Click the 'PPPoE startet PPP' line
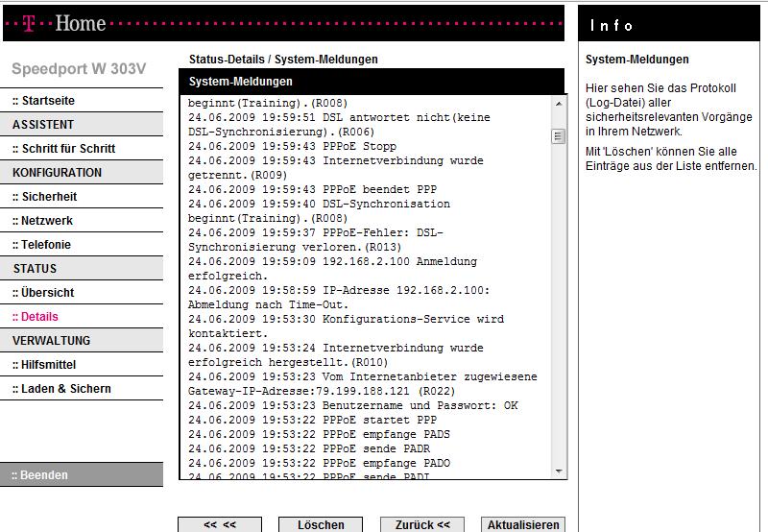Viewport: 768px width, 532px height. [x=313, y=420]
